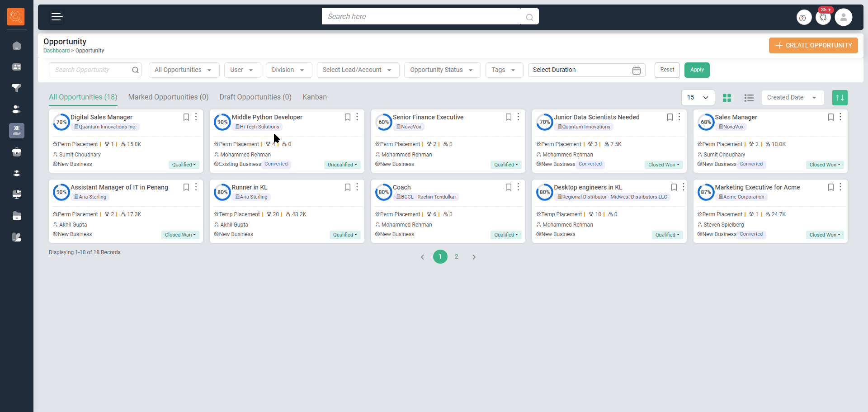Bookmark the Middle Python Developer opportunity
The height and width of the screenshot is (412, 868).
coord(347,117)
